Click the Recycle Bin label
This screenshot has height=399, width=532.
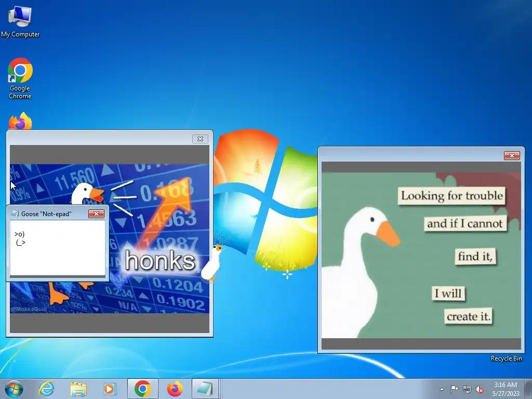[x=506, y=358]
